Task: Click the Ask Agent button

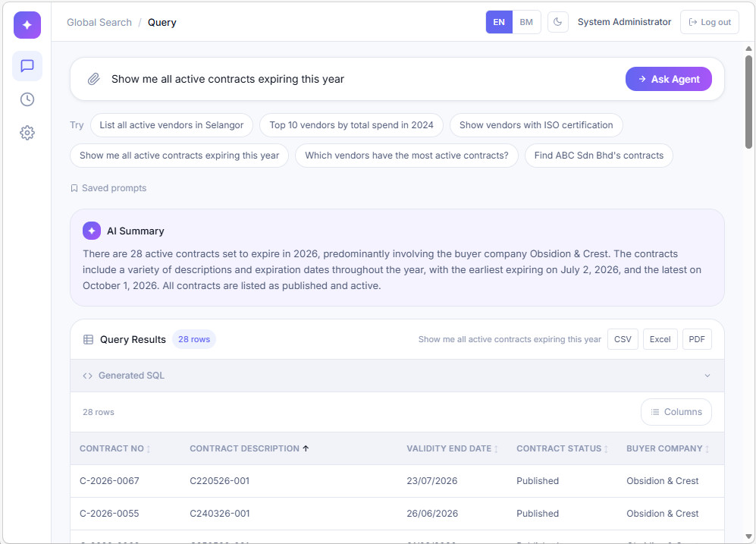Action: click(x=668, y=79)
